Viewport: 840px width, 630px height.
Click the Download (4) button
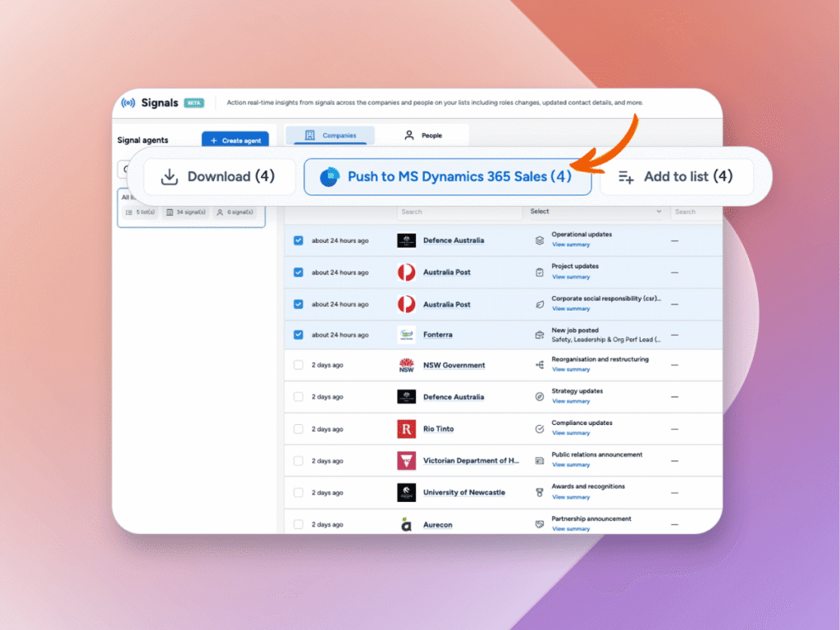coord(217,176)
